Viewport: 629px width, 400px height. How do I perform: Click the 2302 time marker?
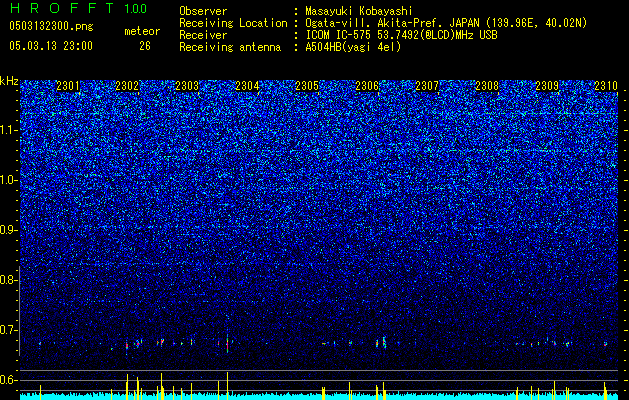(x=127, y=86)
